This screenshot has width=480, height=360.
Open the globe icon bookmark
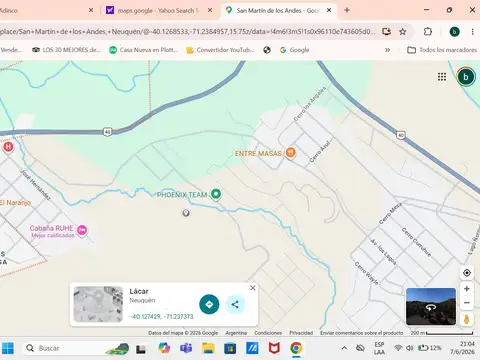(x=267, y=50)
